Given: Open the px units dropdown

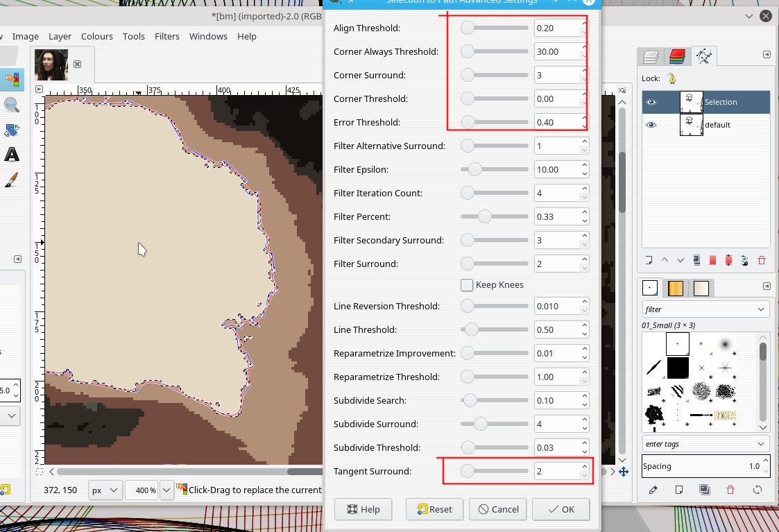Looking at the screenshot, I should tap(105, 490).
